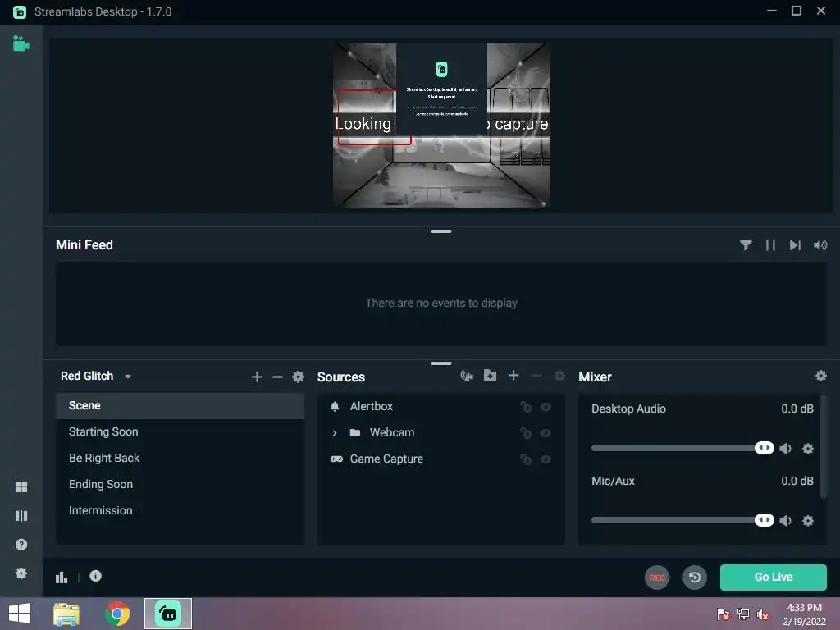
Task: Open the Editor tab in the sidebar
Action: [x=21, y=43]
